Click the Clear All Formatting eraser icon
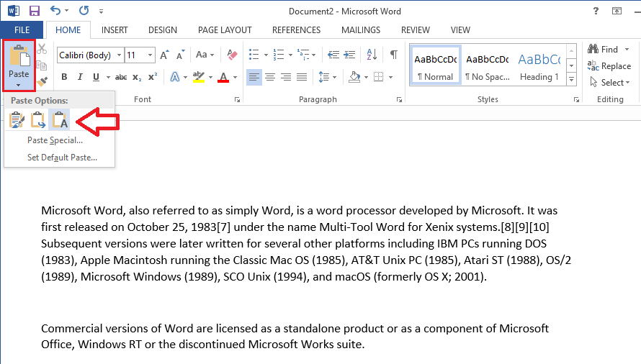This screenshot has width=641, height=364. (232, 55)
